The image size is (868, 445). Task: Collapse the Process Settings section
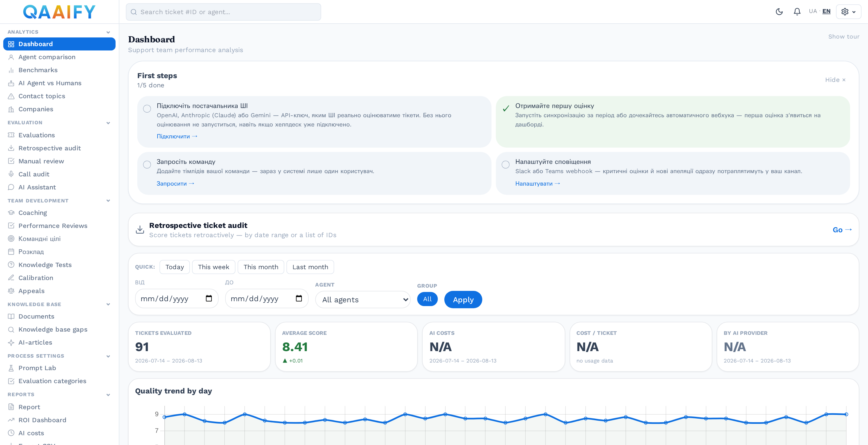(108, 356)
